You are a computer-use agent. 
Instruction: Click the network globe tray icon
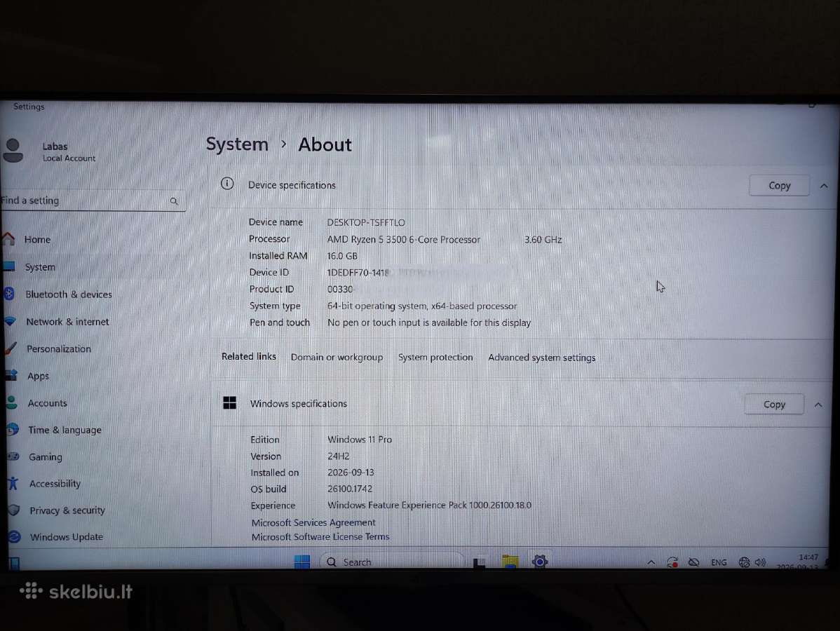[743, 562]
